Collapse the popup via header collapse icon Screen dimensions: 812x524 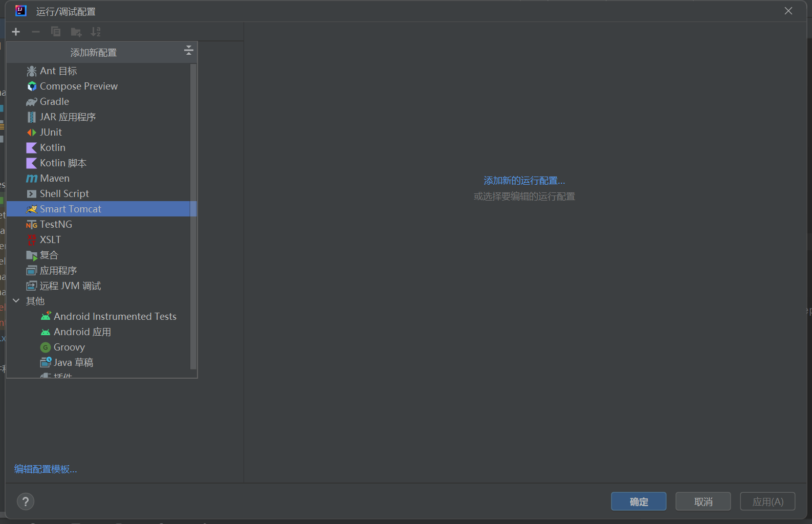pyautogui.click(x=189, y=50)
